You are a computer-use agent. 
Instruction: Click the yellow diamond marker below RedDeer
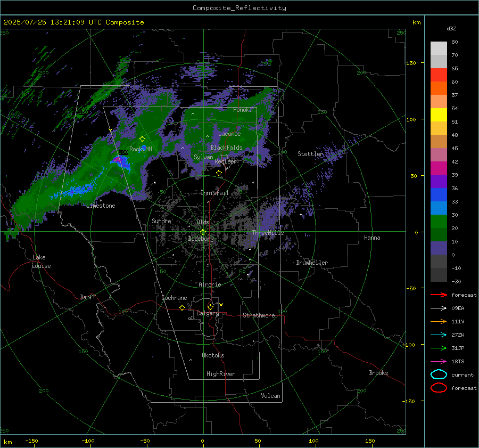click(219, 173)
